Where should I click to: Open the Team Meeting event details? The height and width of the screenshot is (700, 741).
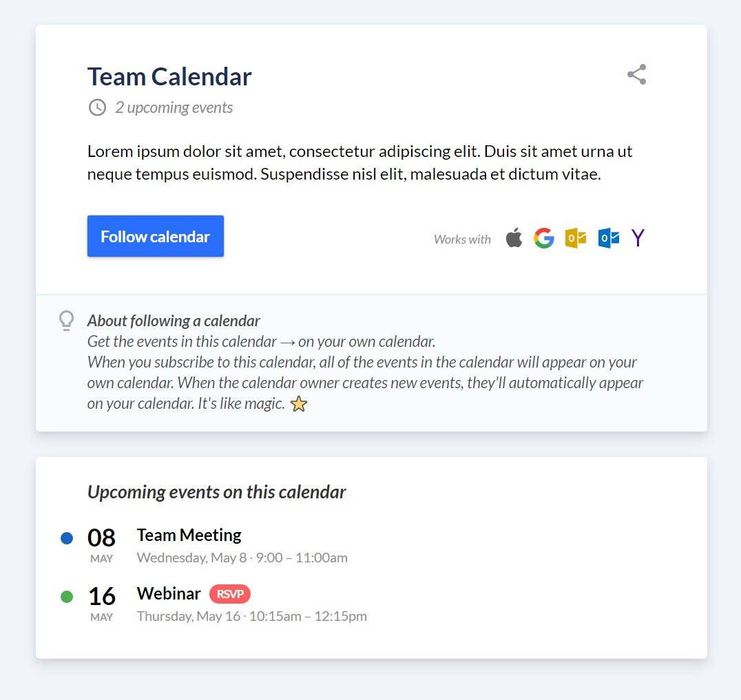click(x=189, y=535)
